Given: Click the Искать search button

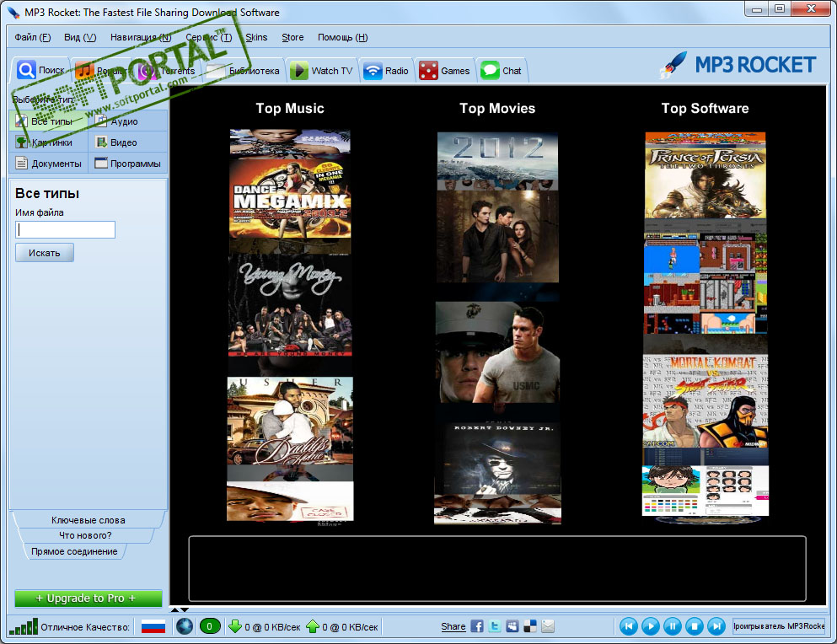Looking at the screenshot, I should 45,253.
